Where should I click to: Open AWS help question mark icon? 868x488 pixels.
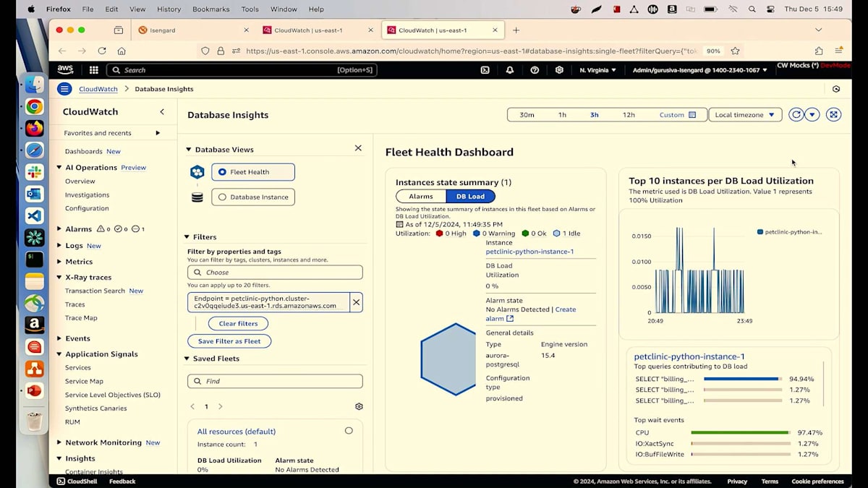click(535, 70)
